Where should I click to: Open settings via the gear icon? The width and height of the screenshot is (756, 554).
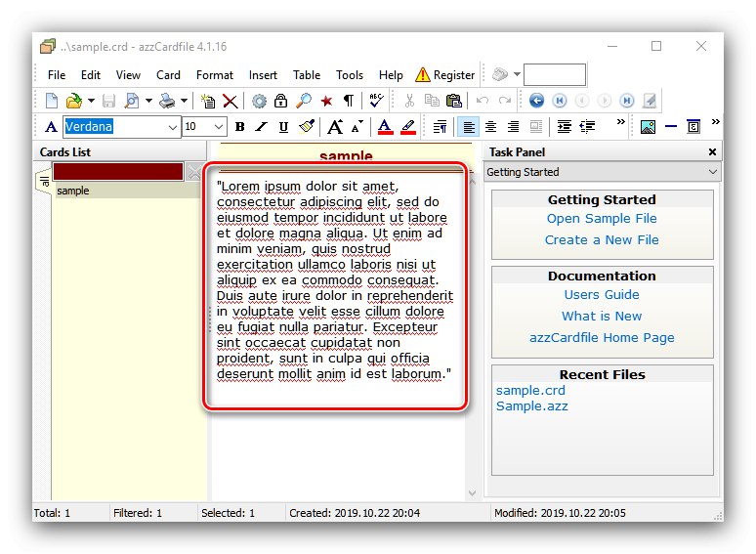click(260, 101)
